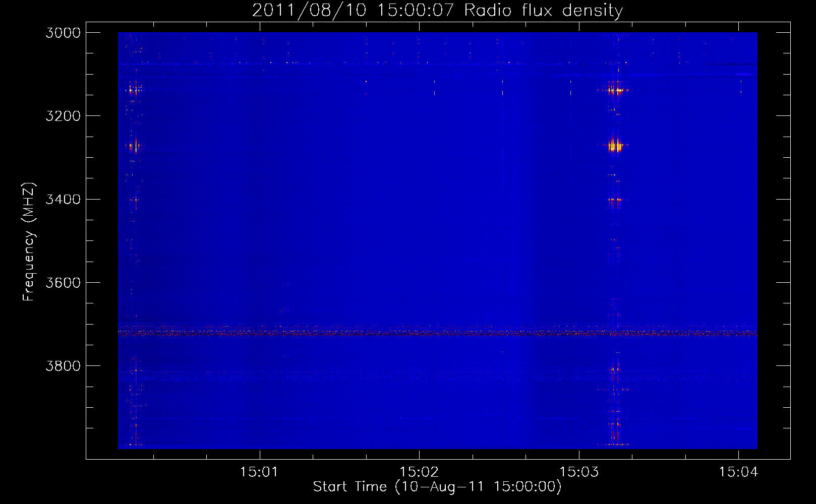Click the 'Frequency (MHZ)' axis label
The image size is (816, 504).
(x=29, y=242)
